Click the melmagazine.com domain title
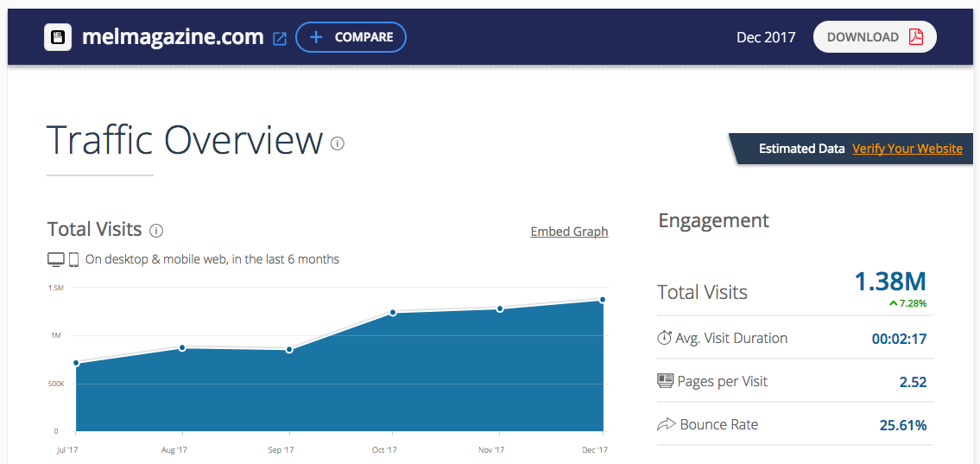The image size is (980, 464). [x=174, y=37]
